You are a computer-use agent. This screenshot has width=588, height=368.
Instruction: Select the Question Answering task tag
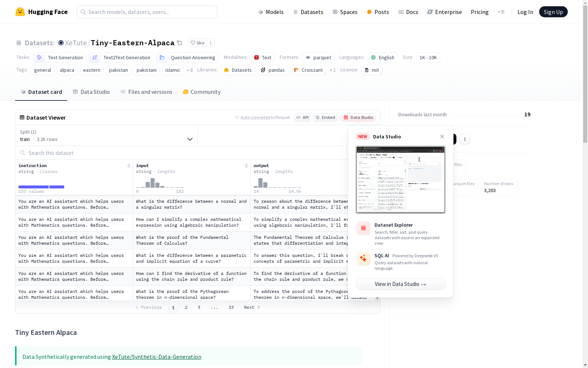tap(187, 57)
